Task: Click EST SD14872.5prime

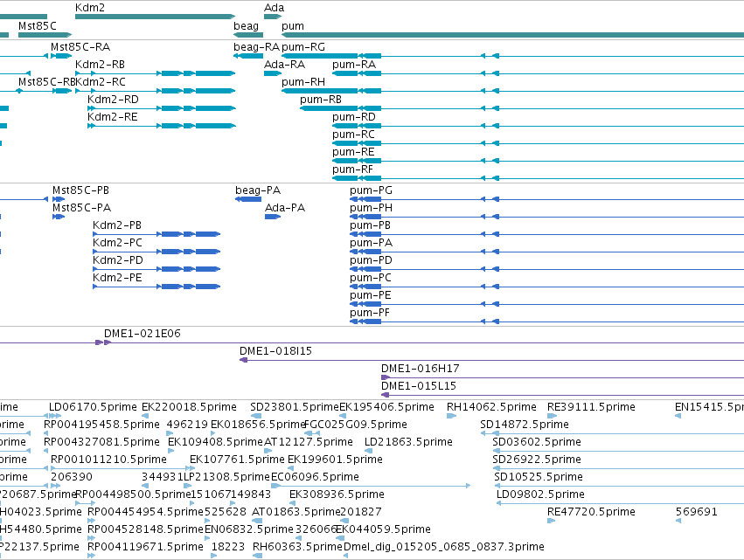Action: pos(525,425)
